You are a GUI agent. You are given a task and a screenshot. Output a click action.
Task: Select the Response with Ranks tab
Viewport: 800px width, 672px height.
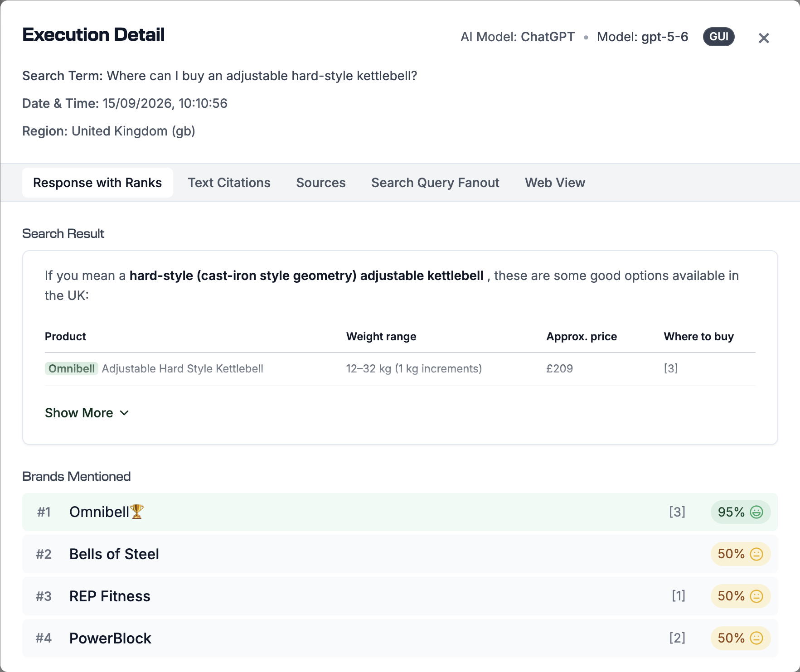coord(97,183)
